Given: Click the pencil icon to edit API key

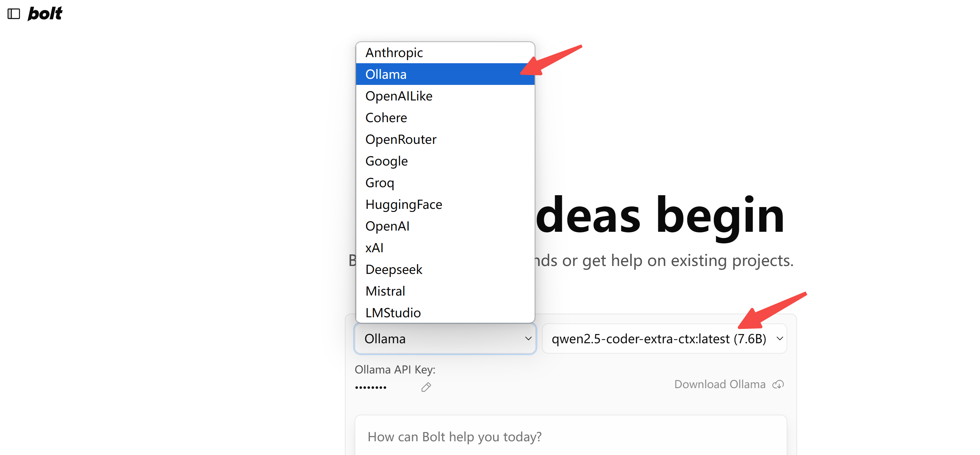Looking at the screenshot, I should coord(426,387).
